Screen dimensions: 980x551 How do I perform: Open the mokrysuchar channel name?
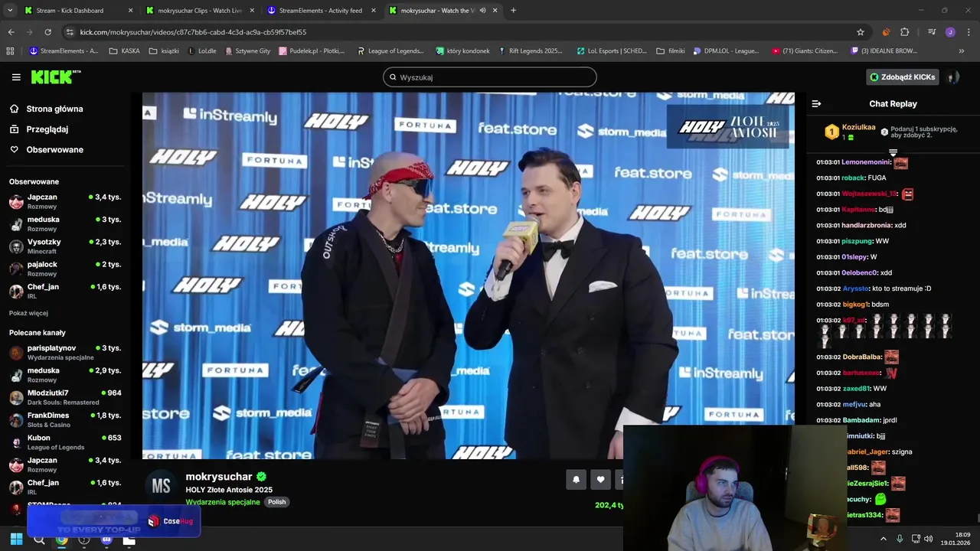tap(219, 476)
